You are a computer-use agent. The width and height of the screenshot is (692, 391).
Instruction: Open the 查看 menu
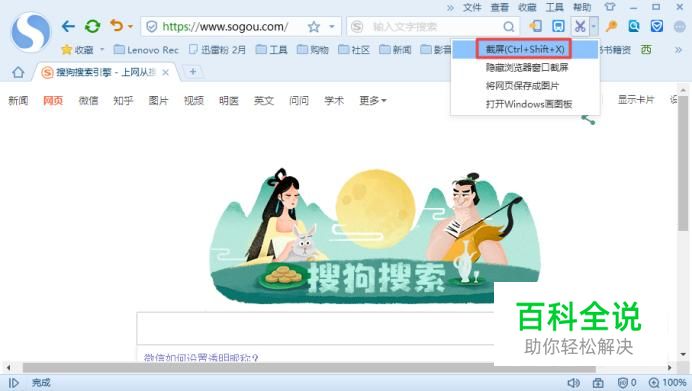500,7
